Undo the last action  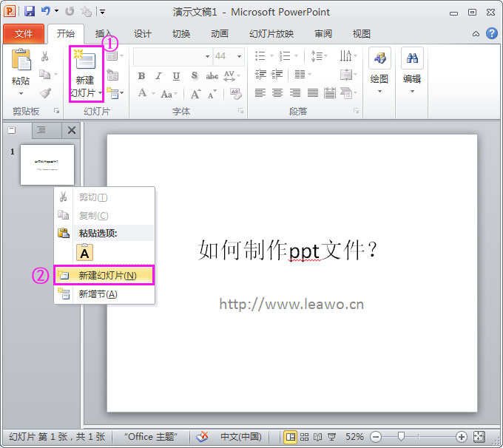click(x=46, y=11)
